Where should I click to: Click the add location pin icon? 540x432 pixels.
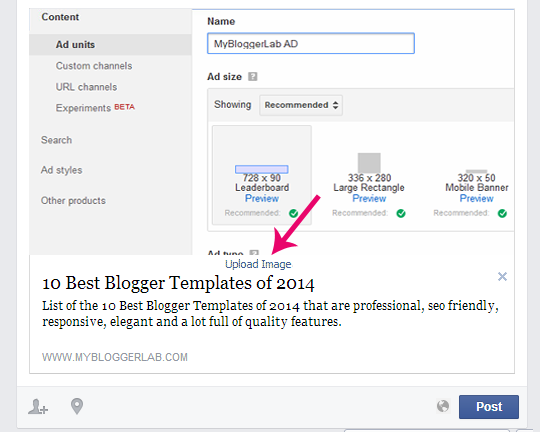[x=77, y=406]
